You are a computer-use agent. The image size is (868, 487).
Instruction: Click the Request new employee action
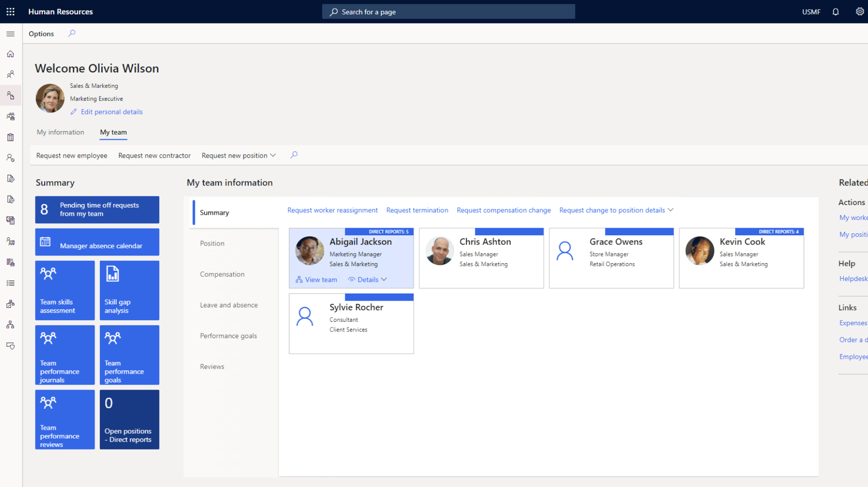72,155
